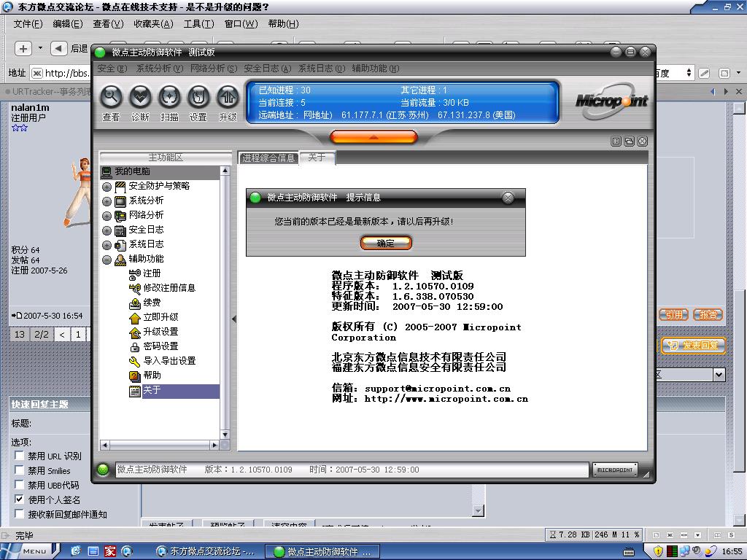Open the 安全 menu
The width and height of the screenshot is (747, 560).
click(x=112, y=69)
